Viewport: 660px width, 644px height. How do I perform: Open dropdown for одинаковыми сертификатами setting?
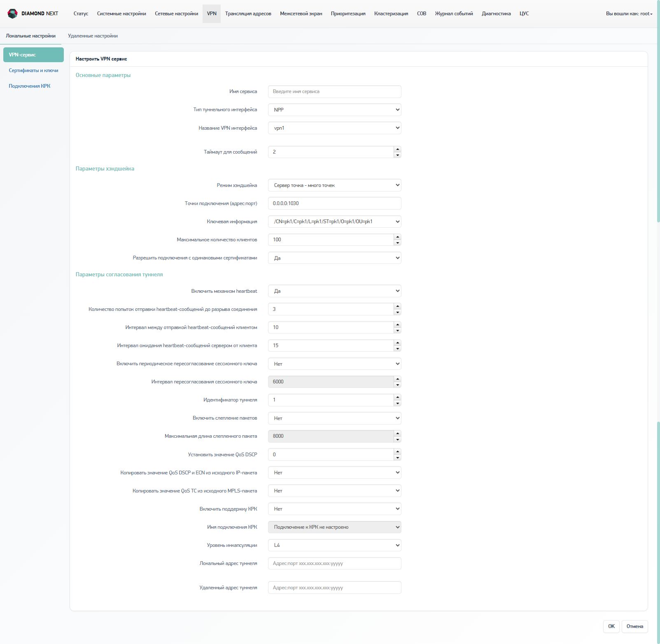coord(334,258)
